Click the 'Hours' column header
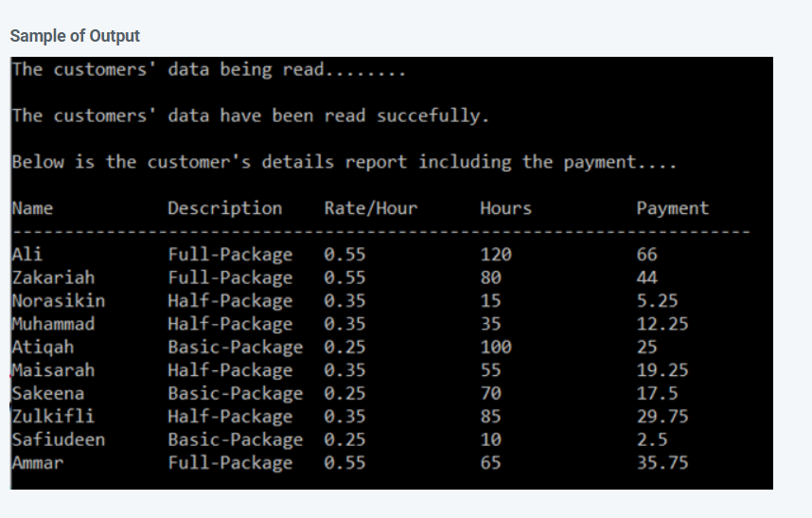 click(x=506, y=208)
